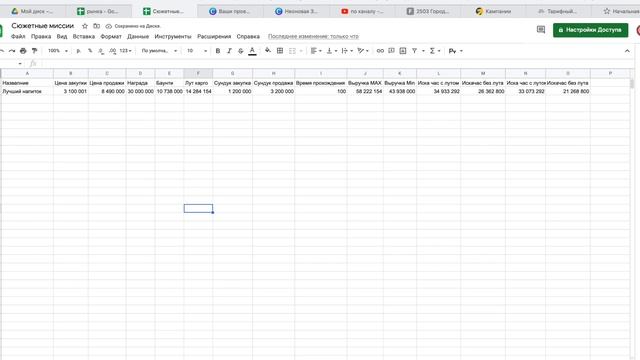Open the cell fill color picker
The width and height of the screenshot is (640, 360).
[x=268, y=51]
